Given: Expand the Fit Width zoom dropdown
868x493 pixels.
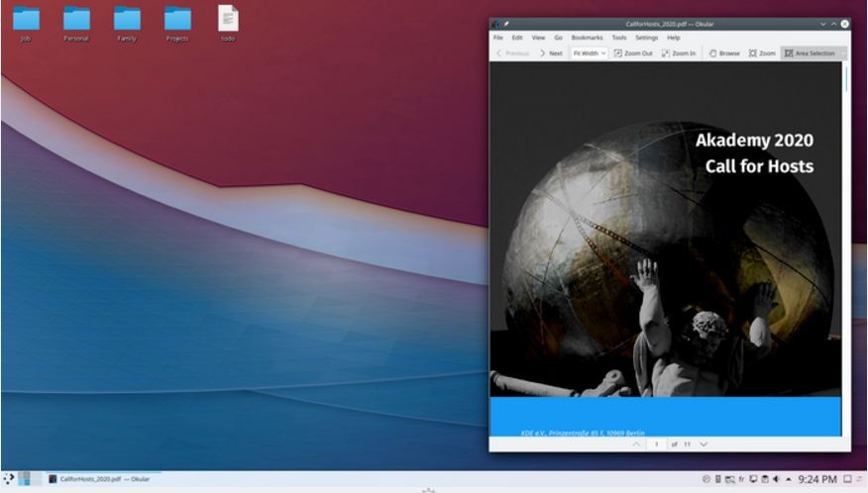Looking at the screenshot, I should pyautogui.click(x=589, y=53).
